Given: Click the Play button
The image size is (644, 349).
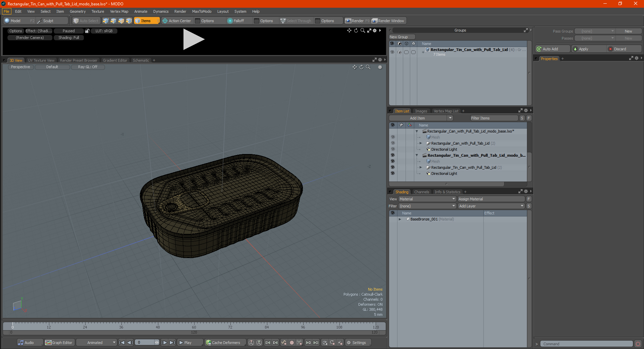Looking at the screenshot, I should pos(190,343).
